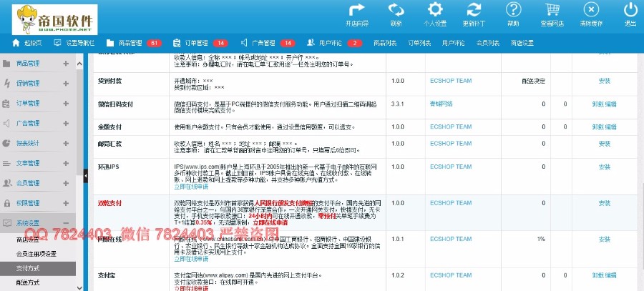
Task: Go to 起始页 in the top navigation
Action: pos(33,43)
